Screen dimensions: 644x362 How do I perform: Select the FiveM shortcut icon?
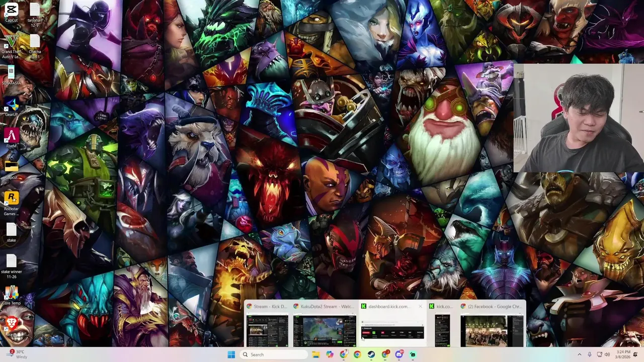click(11, 139)
